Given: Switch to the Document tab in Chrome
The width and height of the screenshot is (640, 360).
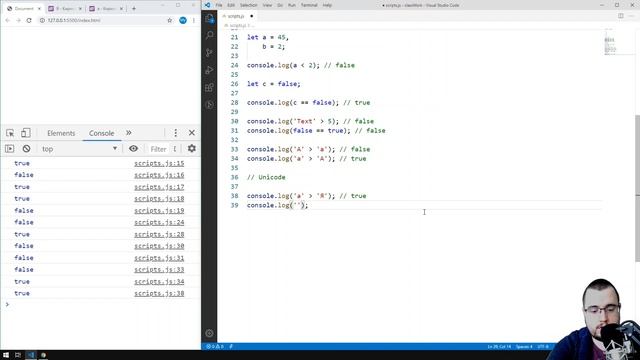Looking at the screenshot, I should click(23, 9).
